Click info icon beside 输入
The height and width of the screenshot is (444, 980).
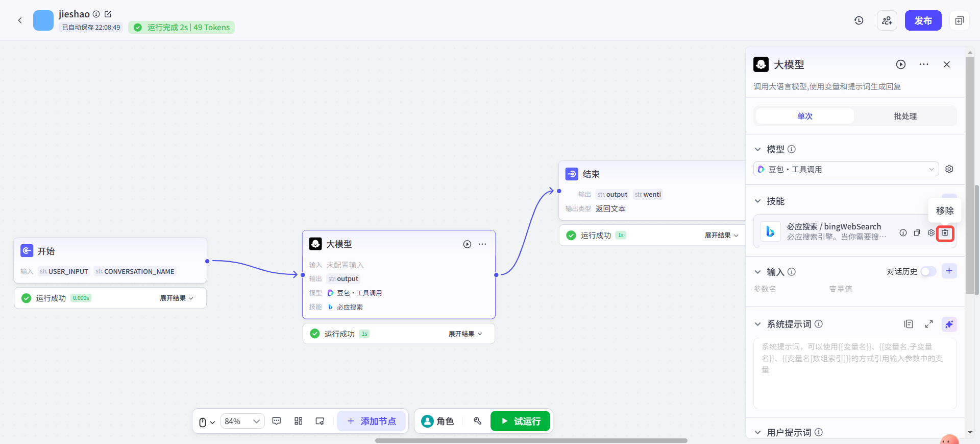tap(792, 272)
